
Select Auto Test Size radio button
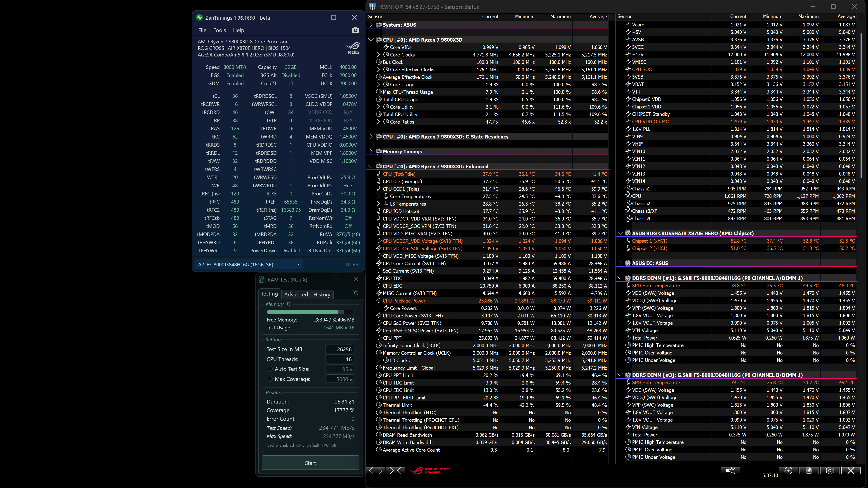pos(270,369)
